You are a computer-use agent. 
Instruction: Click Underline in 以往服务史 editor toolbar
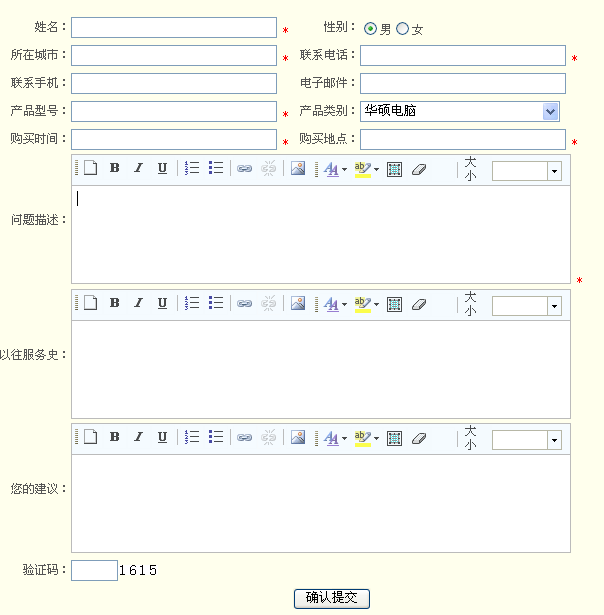pyautogui.click(x=162, y=303)
